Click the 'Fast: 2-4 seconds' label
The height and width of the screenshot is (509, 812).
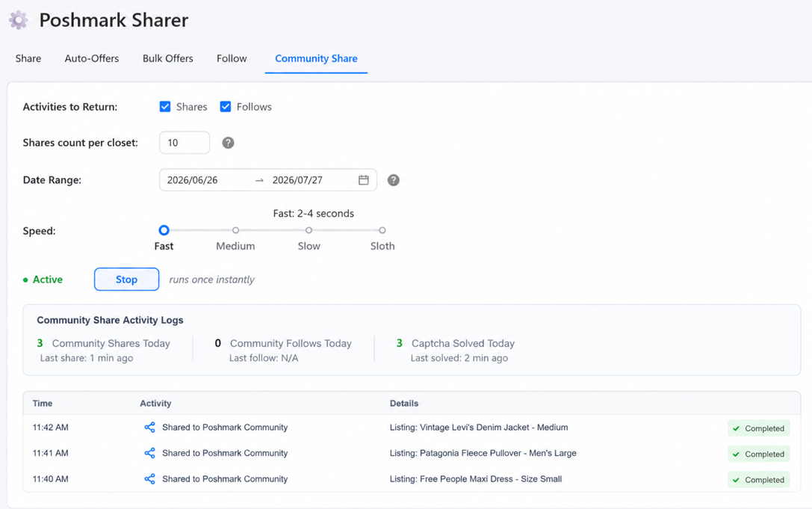point(314,214)
